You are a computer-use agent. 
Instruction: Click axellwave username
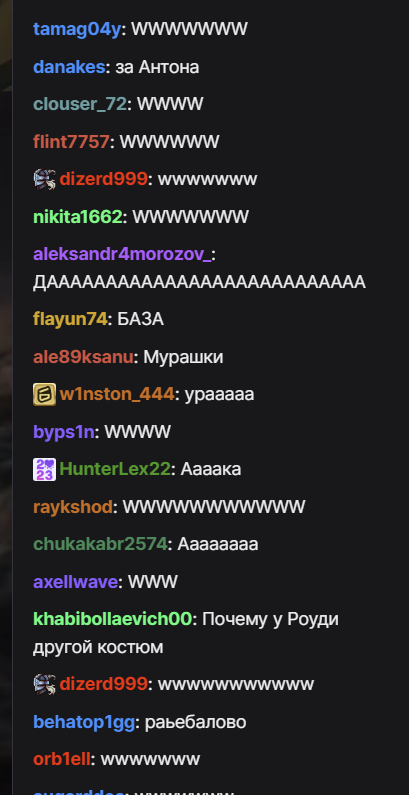coord(76,582)
